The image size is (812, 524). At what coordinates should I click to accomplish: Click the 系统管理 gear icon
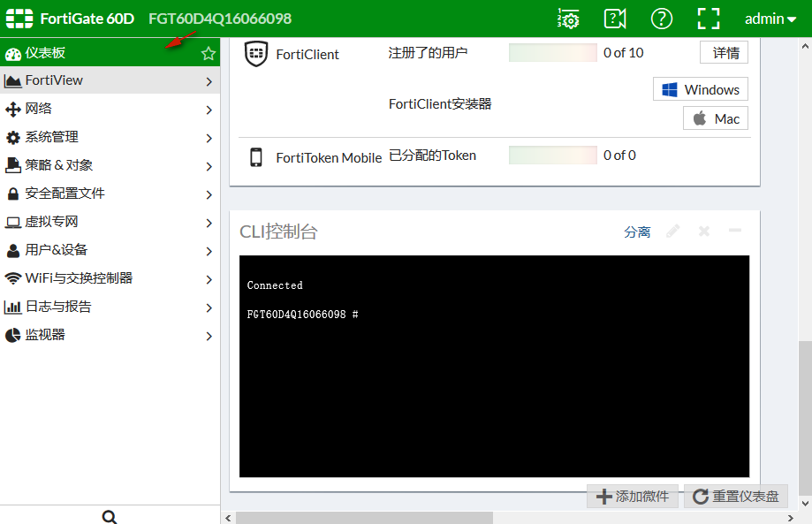coord(13,138)
